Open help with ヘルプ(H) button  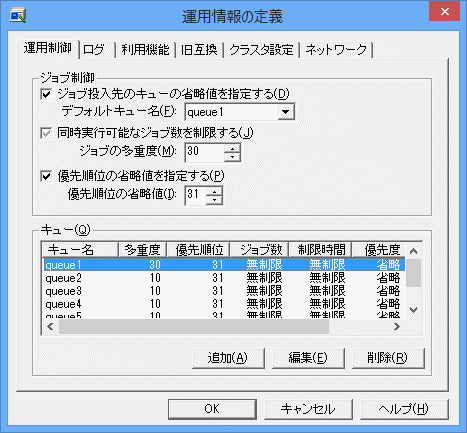click(x=404, y=409)
